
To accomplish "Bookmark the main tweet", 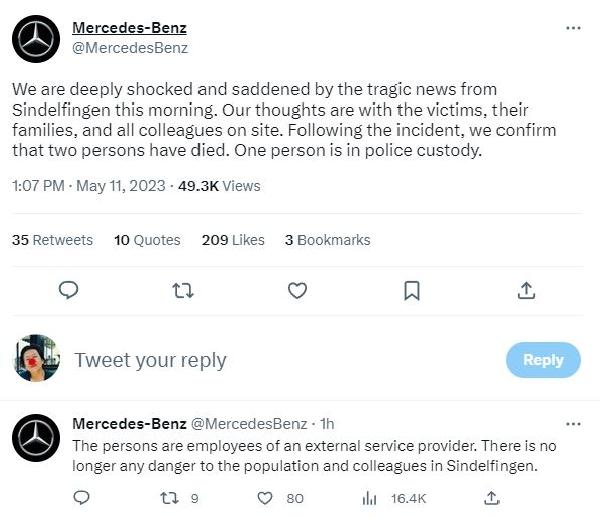I will 411,290.
